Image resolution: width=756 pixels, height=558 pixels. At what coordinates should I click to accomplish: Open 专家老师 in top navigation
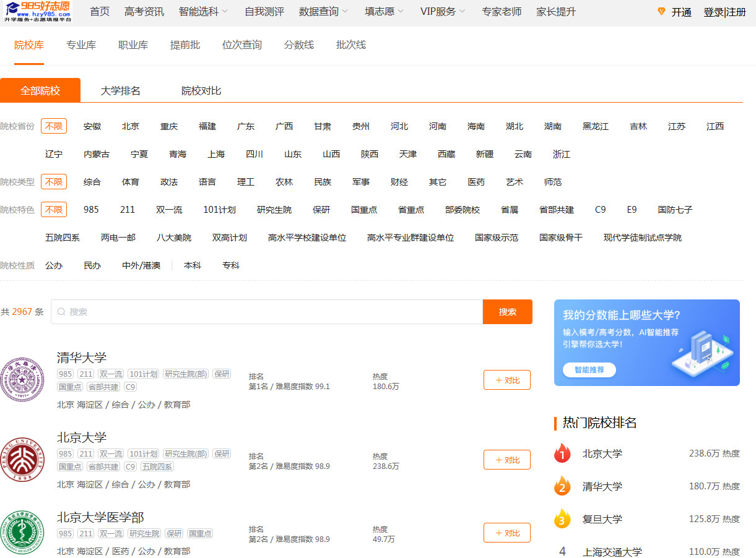coord(502,12)
